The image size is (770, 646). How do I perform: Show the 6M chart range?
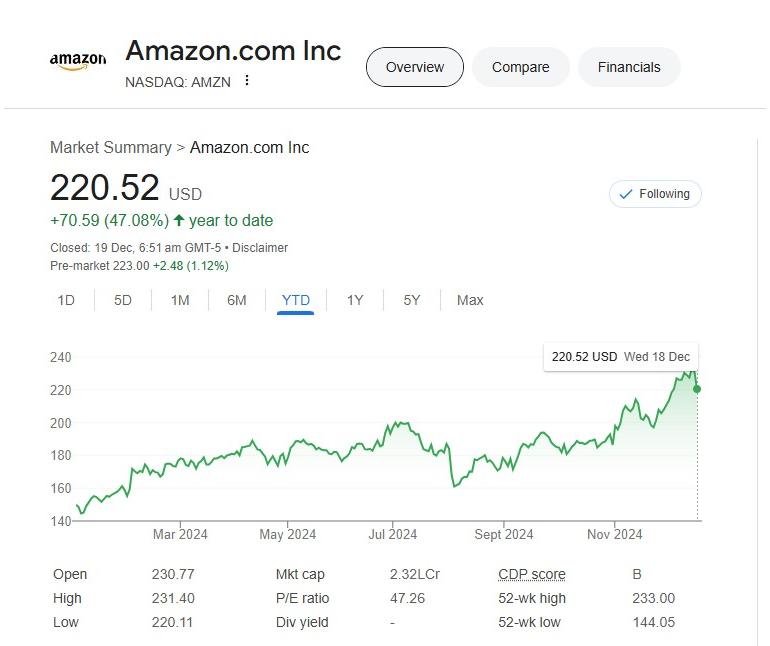click(x=237, y=300)
